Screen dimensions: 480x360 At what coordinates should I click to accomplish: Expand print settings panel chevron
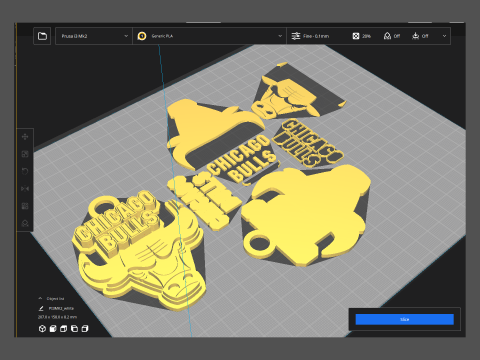444,36
